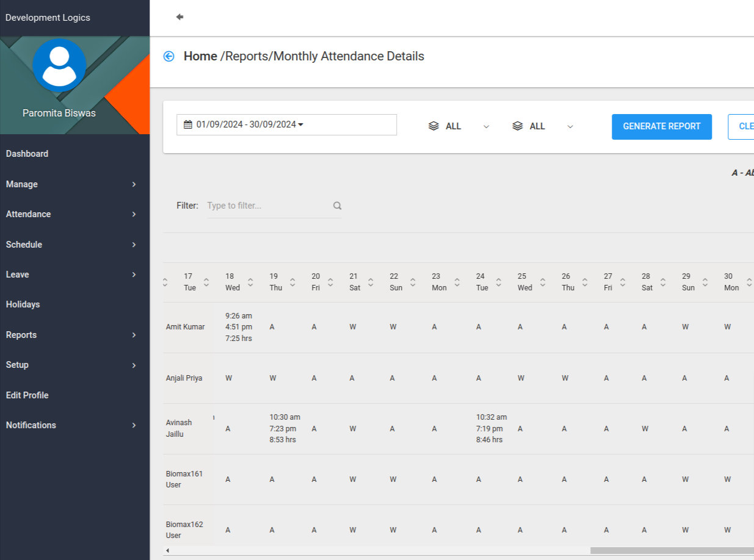Click the Development Logics title

pos(48,18)
